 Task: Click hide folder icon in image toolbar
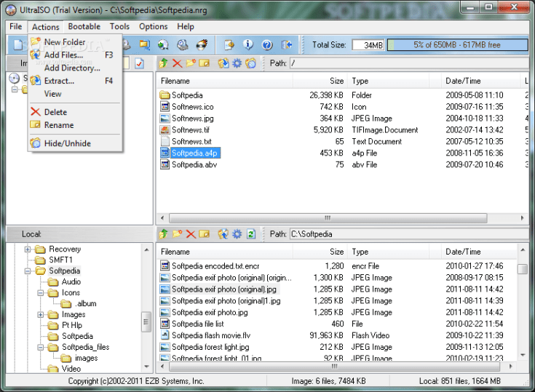click(250, 63)
